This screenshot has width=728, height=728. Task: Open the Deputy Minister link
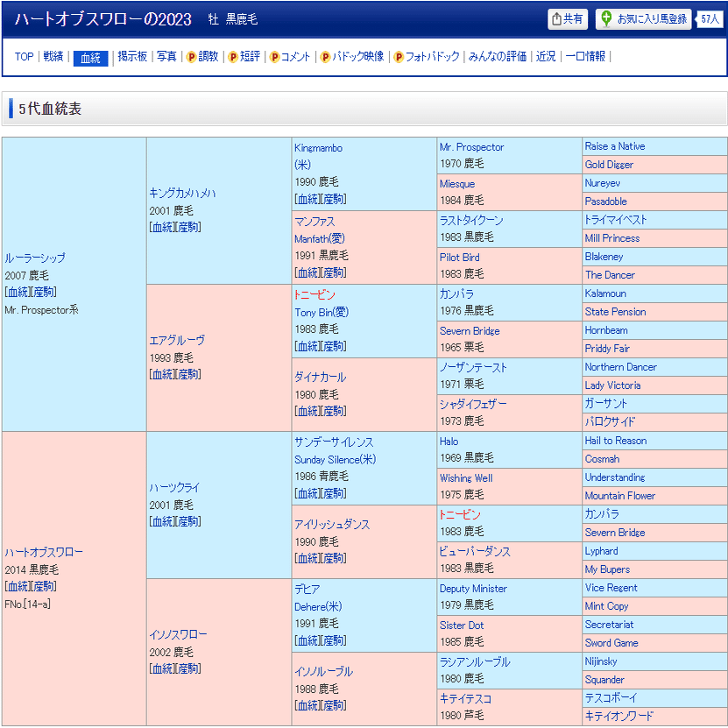coord(473,589)
